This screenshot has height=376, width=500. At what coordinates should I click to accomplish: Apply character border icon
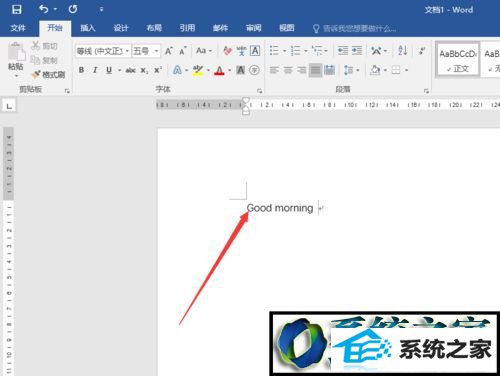tap(255, 51)
